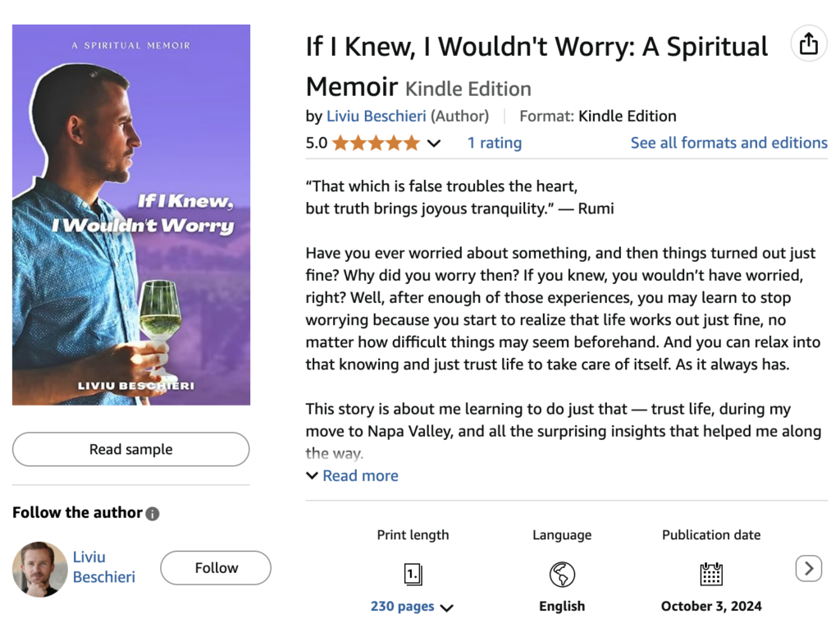Viewport: 840px width, 628px height.
Task: Click author name link under Follow the author
Action: point(103,567)
